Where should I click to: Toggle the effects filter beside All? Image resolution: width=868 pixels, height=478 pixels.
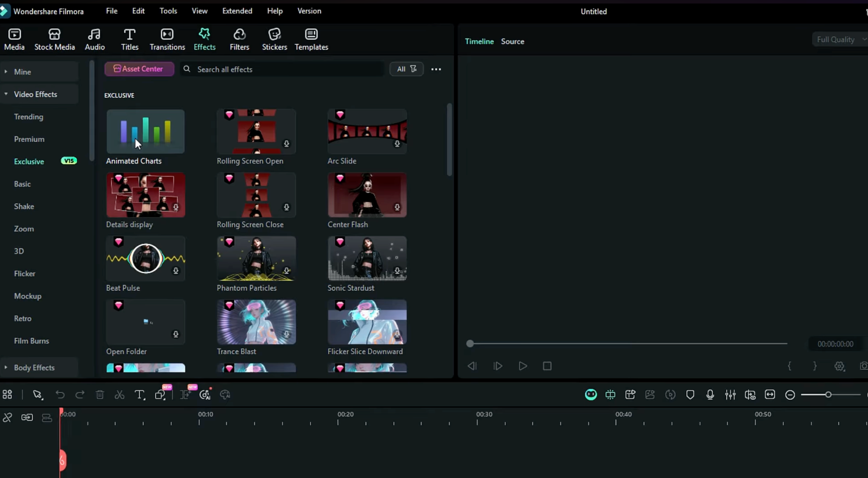[x=414, y=69]
